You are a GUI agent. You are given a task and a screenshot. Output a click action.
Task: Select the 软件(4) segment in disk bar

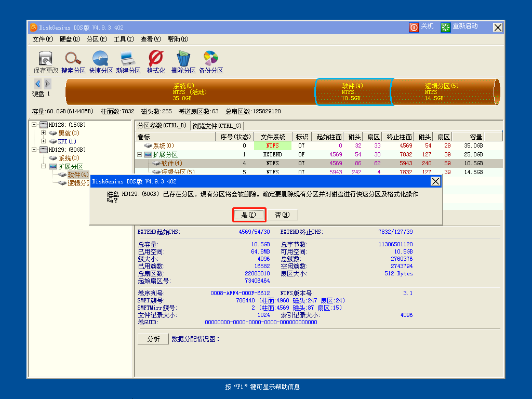pos(353,92)
